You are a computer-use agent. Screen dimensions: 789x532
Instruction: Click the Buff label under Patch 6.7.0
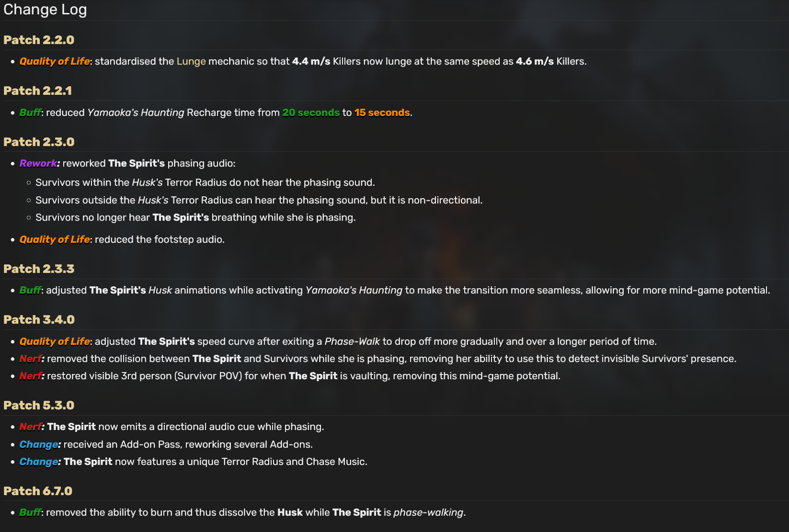(x=30, y=512)
